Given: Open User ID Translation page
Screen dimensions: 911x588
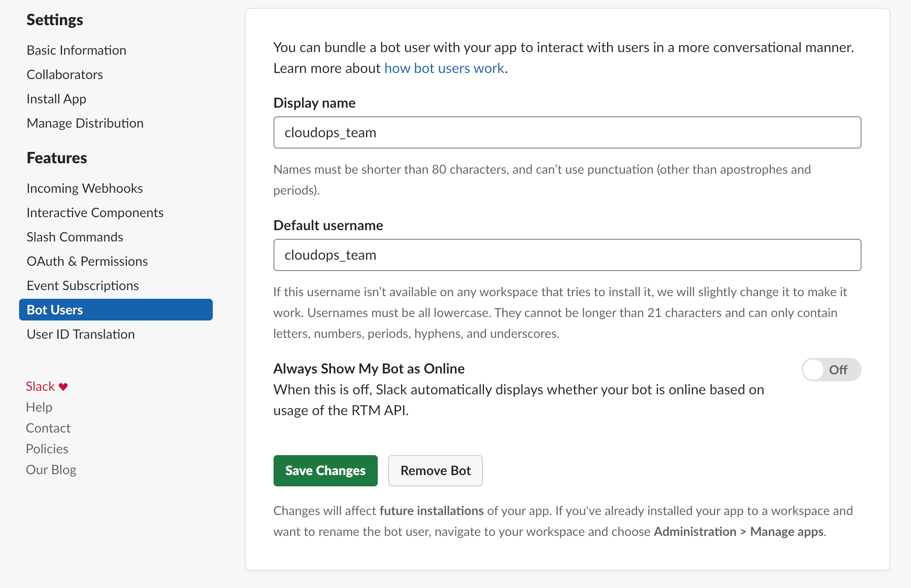Looking at the screenshot, I should point(81,334).
